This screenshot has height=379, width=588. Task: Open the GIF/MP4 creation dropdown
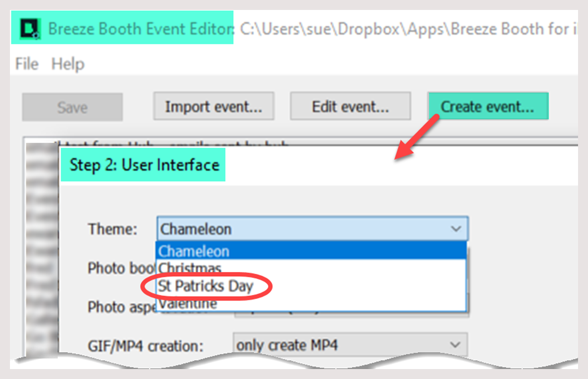[350, 345]
